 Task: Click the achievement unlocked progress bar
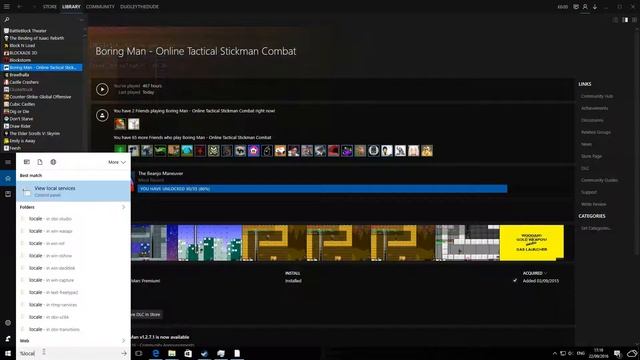tap(322, 189)
